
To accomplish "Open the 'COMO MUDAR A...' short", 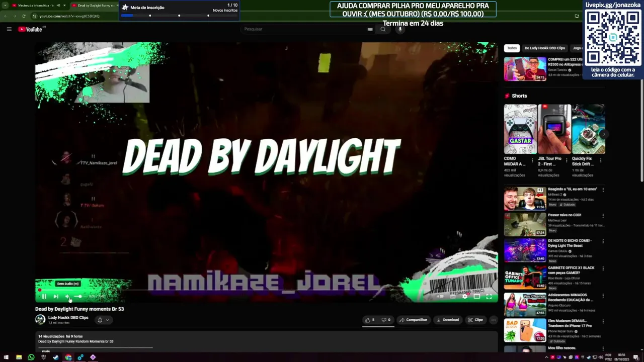I will (520, 129).
